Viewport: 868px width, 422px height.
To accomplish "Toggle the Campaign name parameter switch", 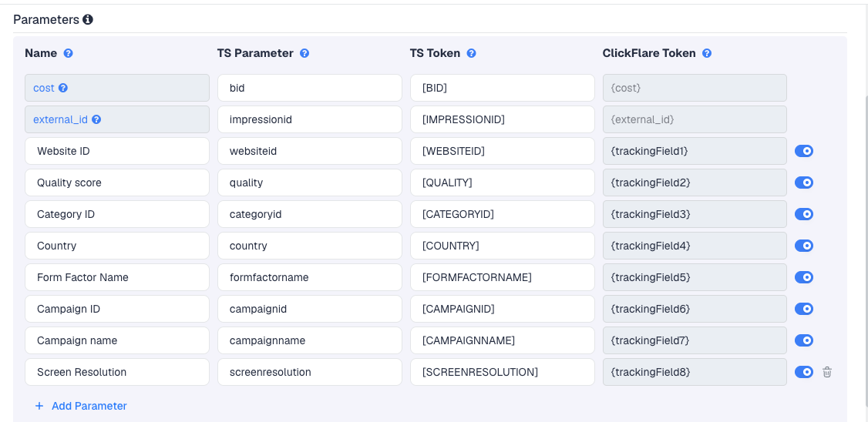I will click(x=804, y=340).
